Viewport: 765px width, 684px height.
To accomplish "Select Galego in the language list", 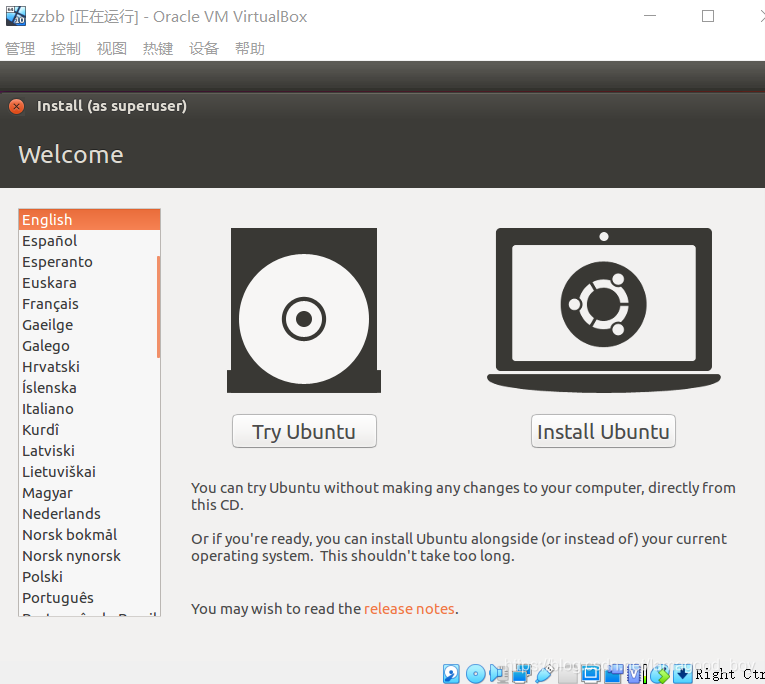I will pyautogui.click(x=89, y=345).
